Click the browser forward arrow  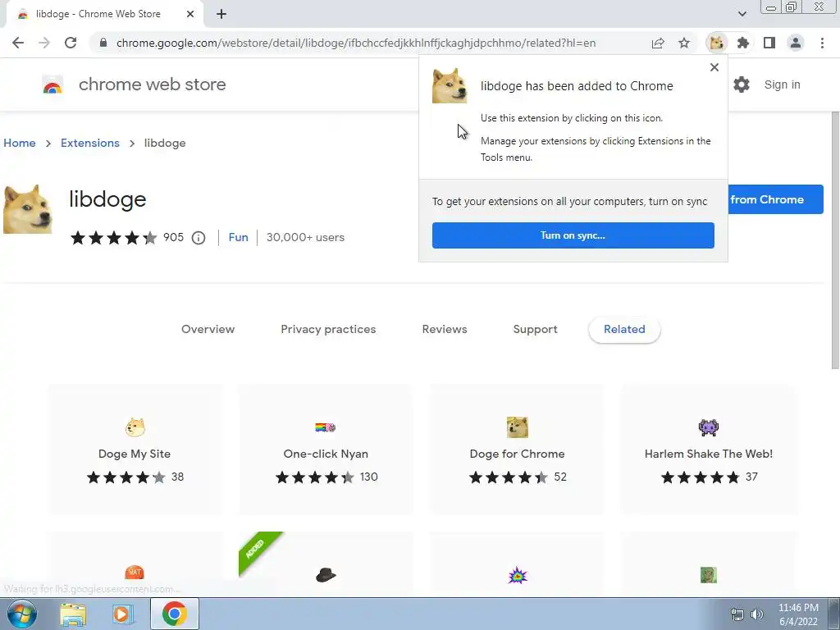(x=44, y=43)
